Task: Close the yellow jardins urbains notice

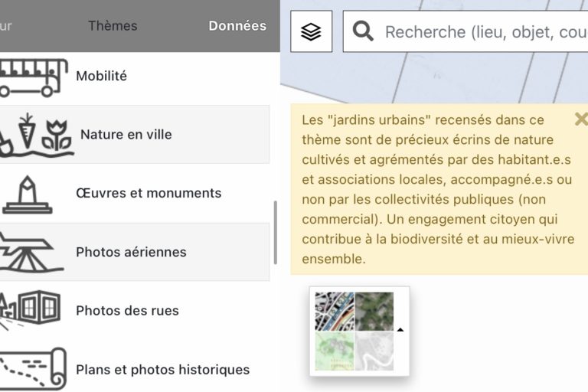Action: pyautogui.click(x=581, y=119)
